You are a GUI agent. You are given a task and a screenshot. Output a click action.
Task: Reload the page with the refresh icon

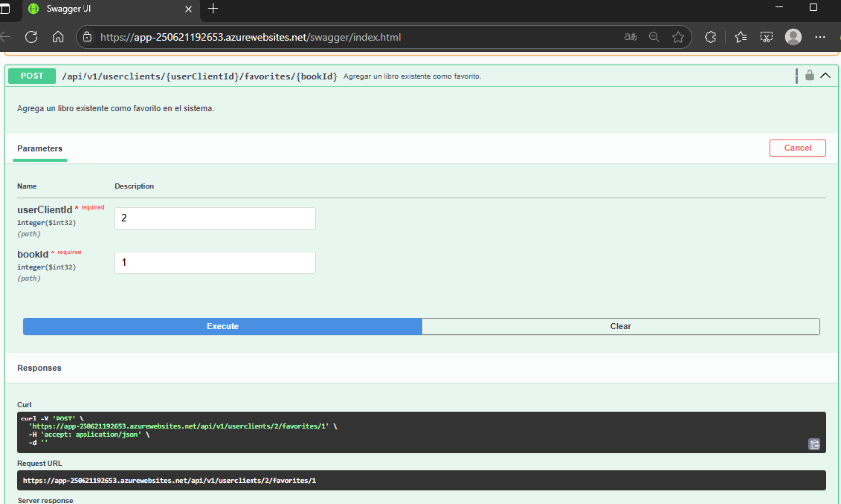click(31, 37)
